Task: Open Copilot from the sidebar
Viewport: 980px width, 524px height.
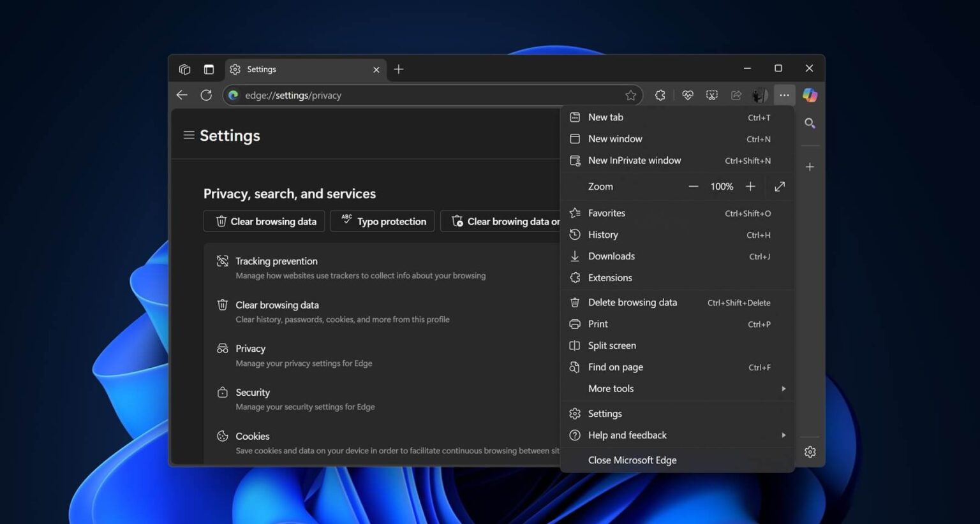Action: [810, 94]
